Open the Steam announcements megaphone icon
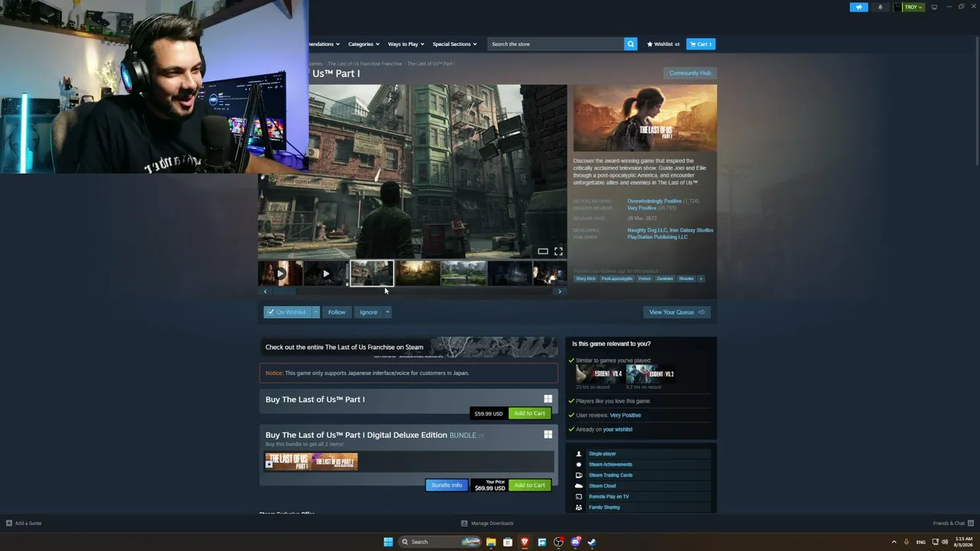The image size is (980, 551). coord(859,7)
